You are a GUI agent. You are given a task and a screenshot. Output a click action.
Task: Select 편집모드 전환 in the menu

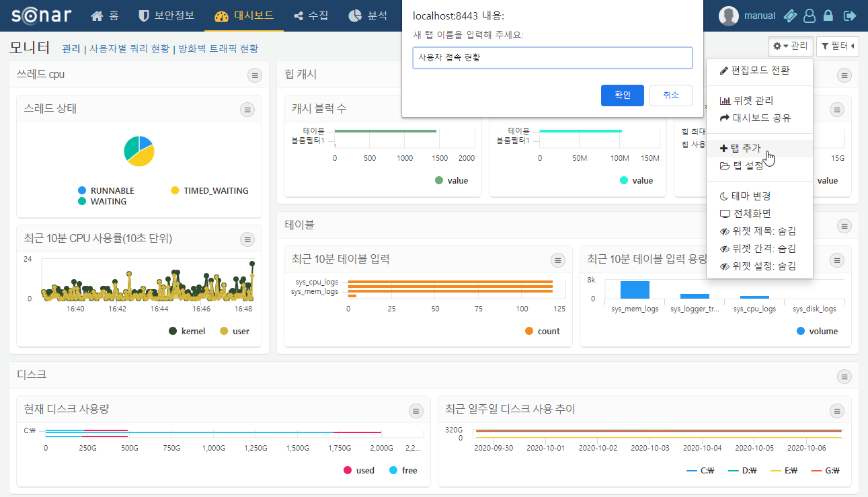pos(760,70)
